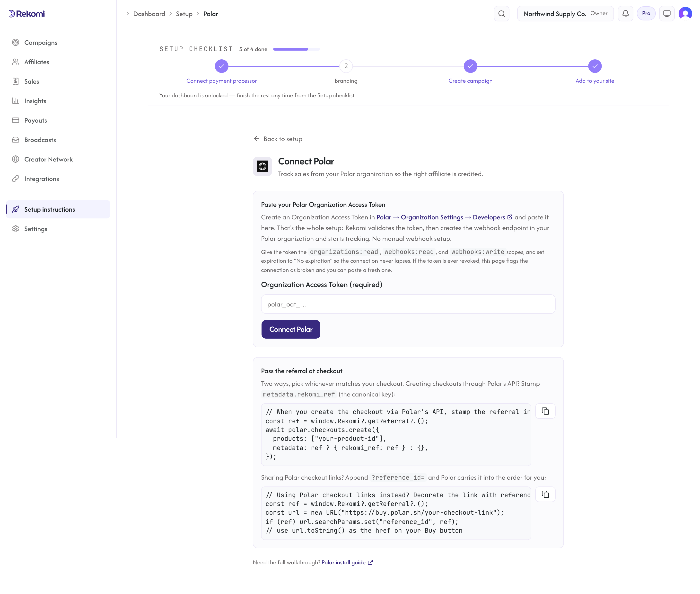Image resolution: width=700 pixels, height=594 pixels.
Task: Open the Polar install guide link
Action: click(347, 562)
